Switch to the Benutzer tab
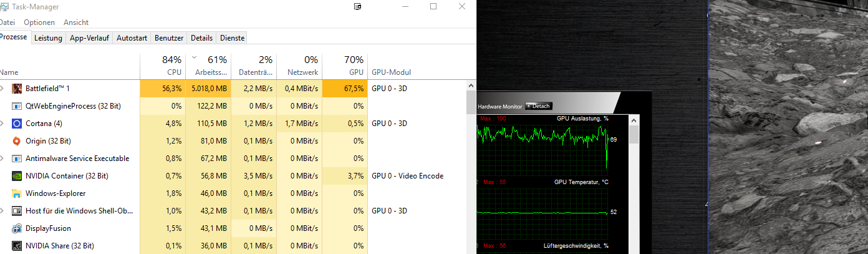The width and height of the screenshot is (868, 254). pyautogui.click(x=169, y=38)
